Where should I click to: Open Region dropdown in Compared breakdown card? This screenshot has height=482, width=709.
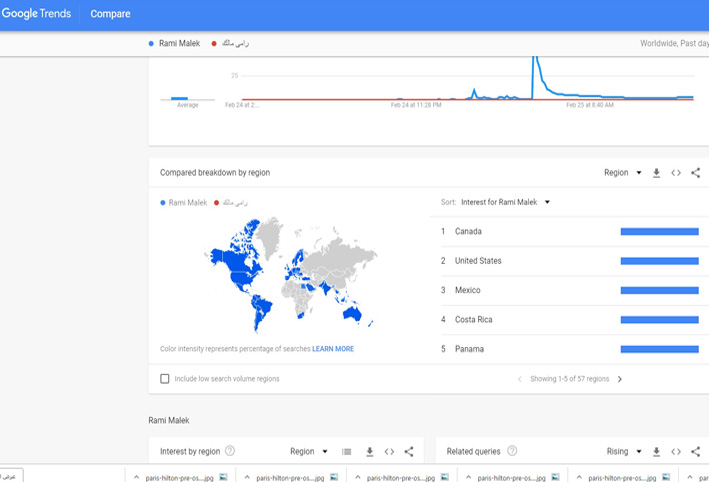[623, 173]
